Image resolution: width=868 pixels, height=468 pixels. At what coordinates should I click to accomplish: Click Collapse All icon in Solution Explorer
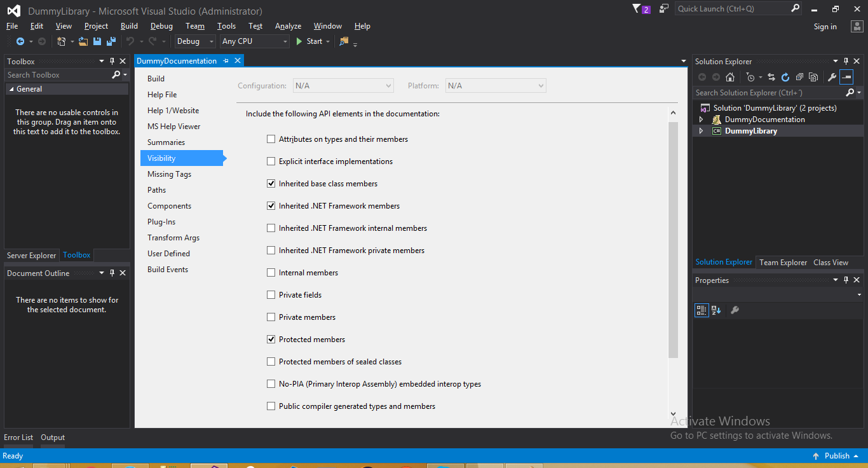[799, 77]
